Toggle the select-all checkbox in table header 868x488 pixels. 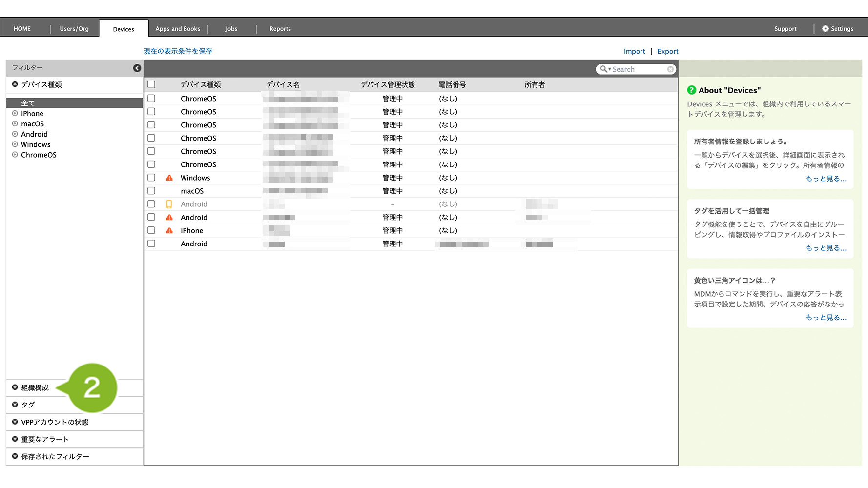151,85
